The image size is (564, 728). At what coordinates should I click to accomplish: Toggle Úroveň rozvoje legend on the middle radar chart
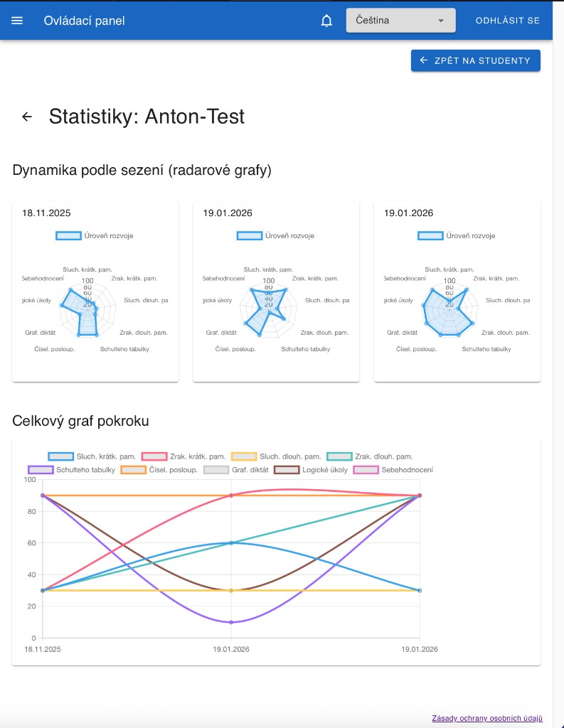[277, 235]
